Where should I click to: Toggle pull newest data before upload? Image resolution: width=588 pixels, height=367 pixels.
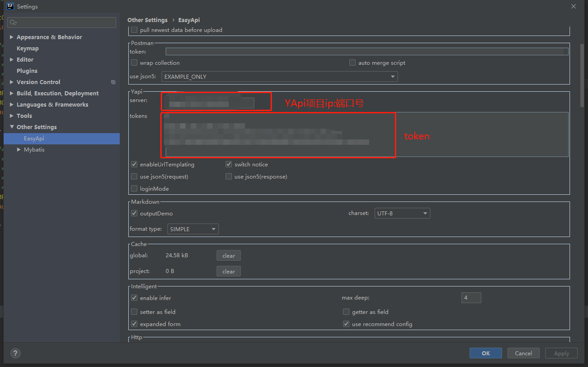(134, 30)
